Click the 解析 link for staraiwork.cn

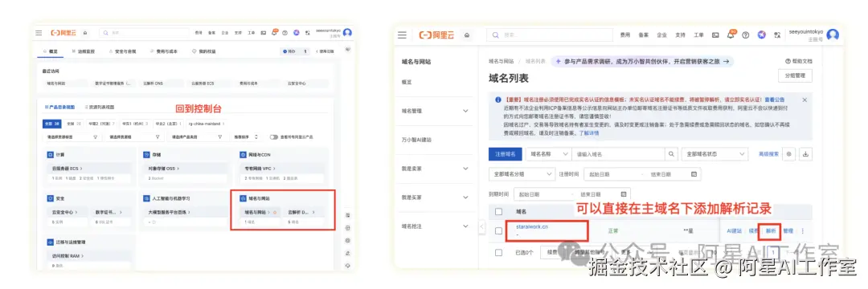click(x=771, y=230)
